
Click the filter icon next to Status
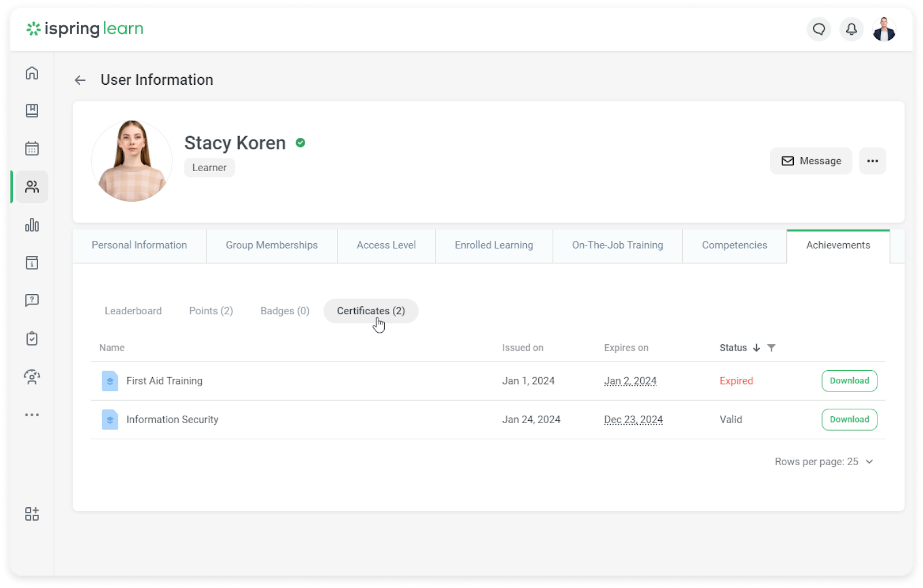771,348
